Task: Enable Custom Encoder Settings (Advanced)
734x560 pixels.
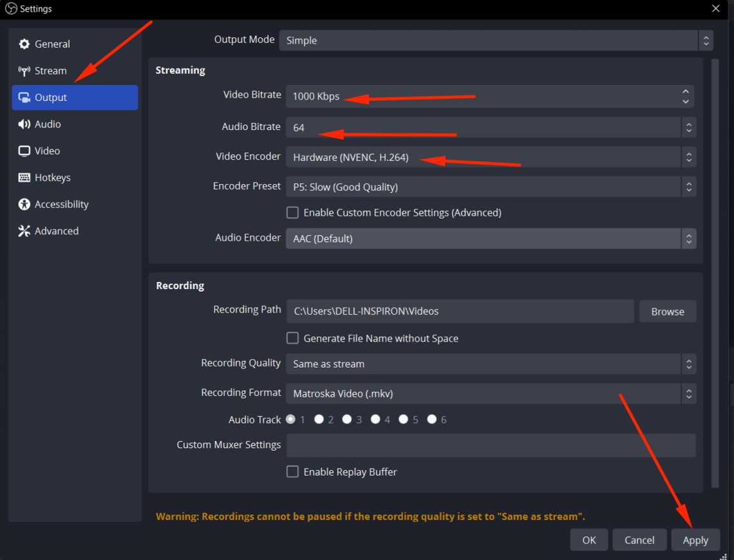Action: pyautogui.click(x=292, y=212)
